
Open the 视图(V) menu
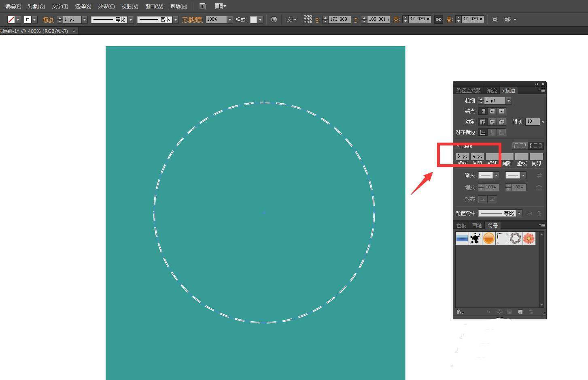pyautogui.click(x=130, y=6)
